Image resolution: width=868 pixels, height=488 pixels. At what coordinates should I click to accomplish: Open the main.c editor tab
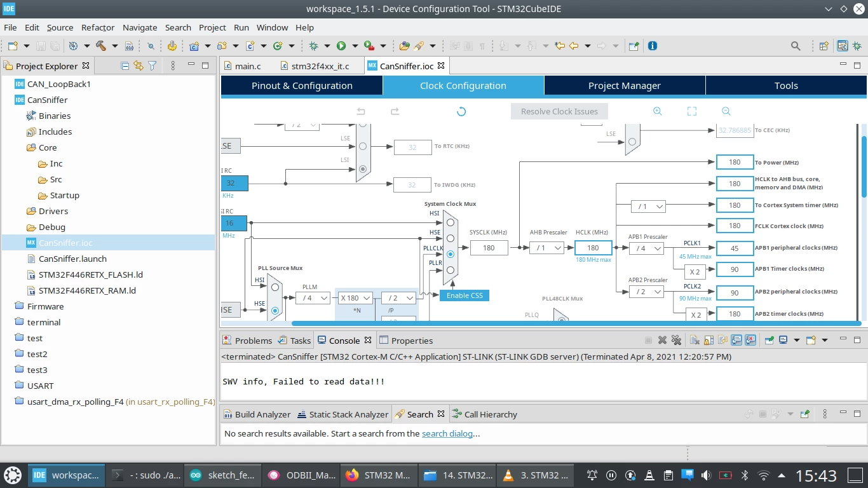click(248, 66)
